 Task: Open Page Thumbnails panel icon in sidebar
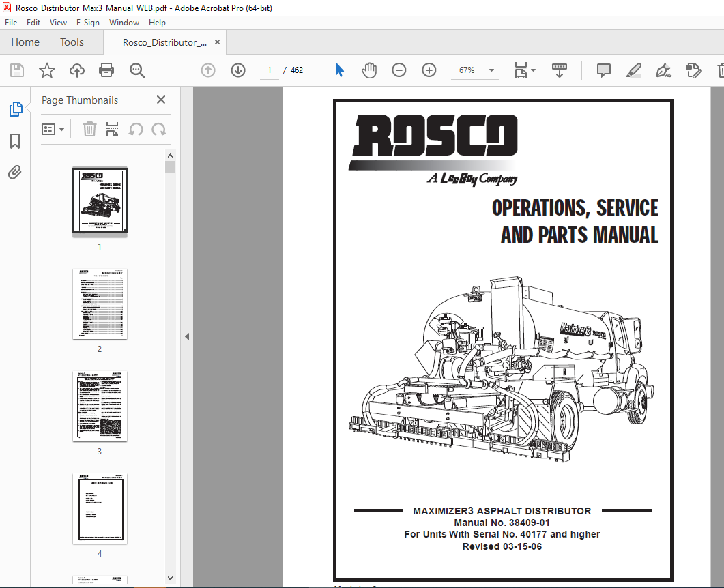point(16,109)
